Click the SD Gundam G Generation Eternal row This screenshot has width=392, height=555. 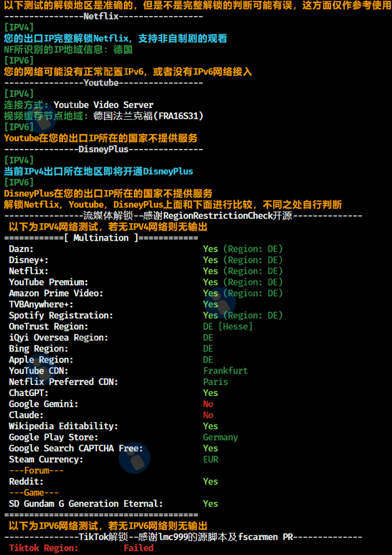(x=86, y=504)
